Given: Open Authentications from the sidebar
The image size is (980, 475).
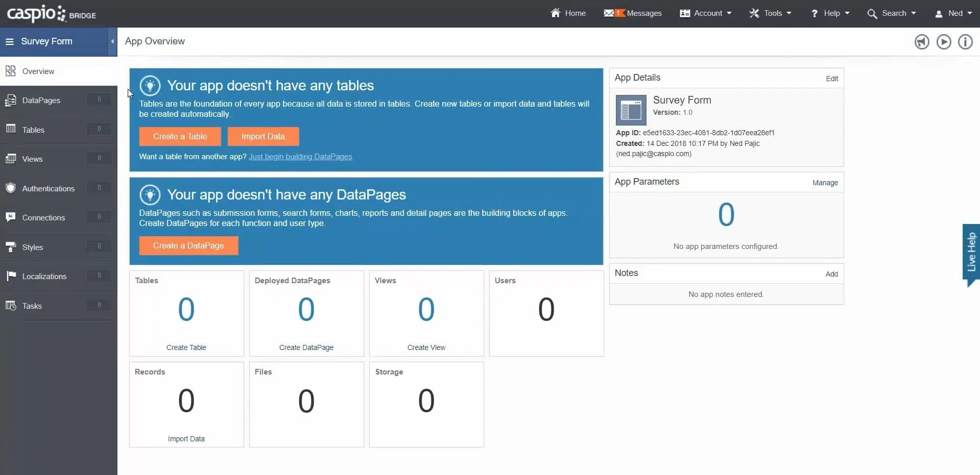Looking at the screenshot, I should [x=48, y=189].
